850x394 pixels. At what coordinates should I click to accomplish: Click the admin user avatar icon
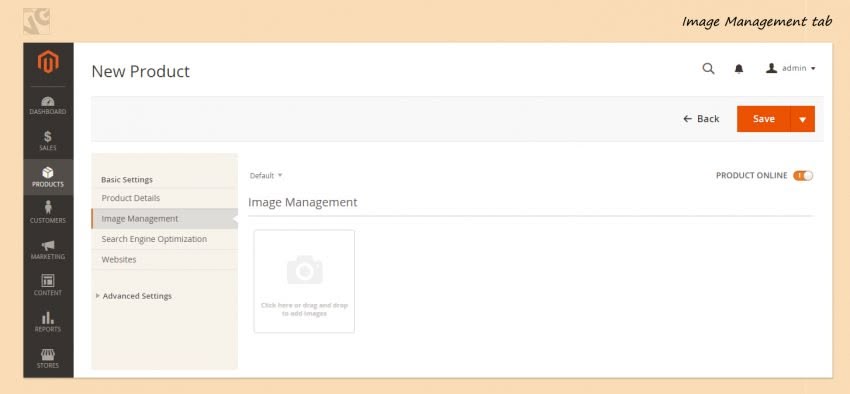click(x=771, y=68)
